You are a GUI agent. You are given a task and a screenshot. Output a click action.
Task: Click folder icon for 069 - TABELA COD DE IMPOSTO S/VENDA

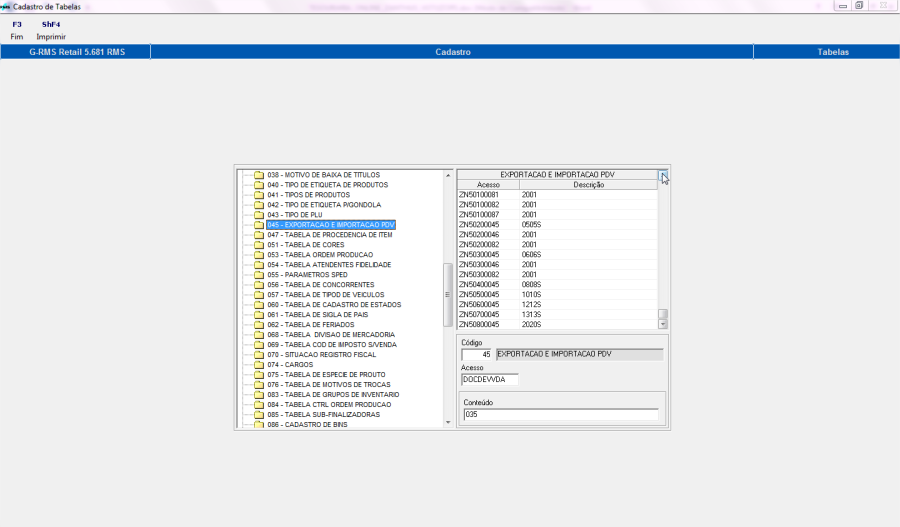(259, 344)
